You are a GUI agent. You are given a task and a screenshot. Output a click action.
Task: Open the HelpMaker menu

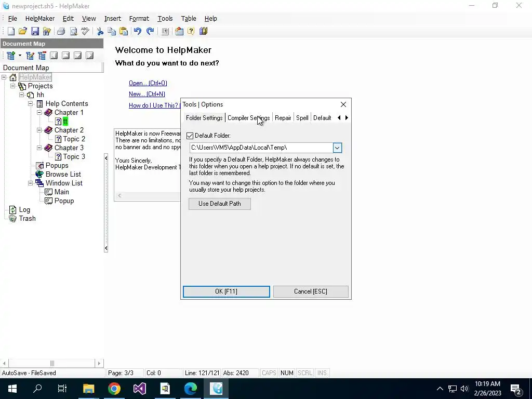(x=39, y=19)
